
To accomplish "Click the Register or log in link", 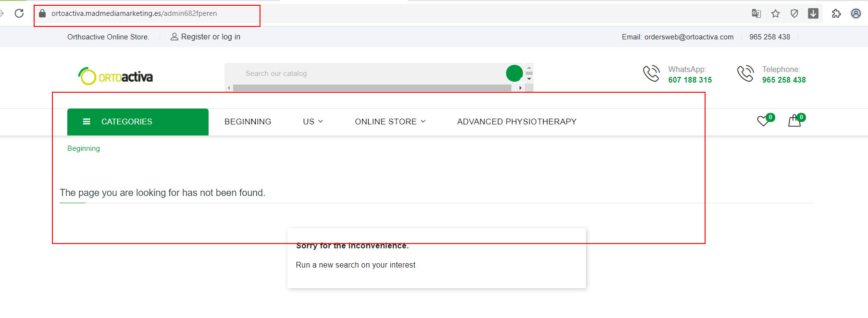I will click(211, 37).
